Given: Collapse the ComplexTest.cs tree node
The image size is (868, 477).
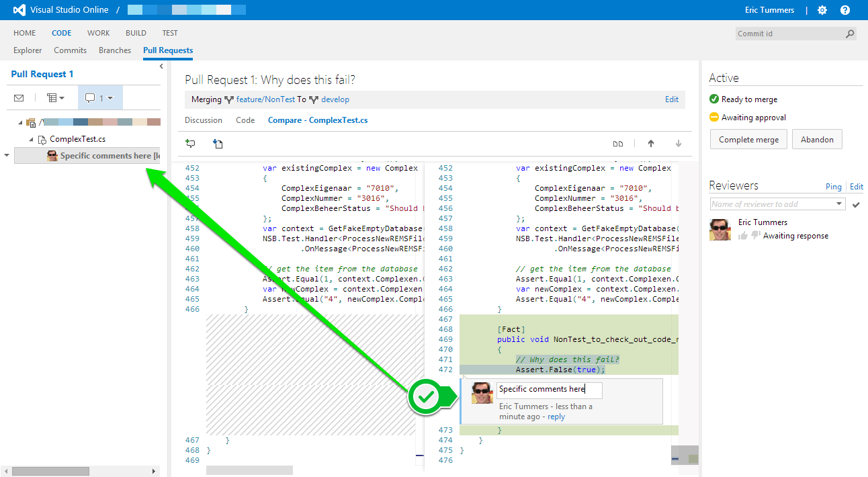Looking at the screenshot, I should (31, 140).
